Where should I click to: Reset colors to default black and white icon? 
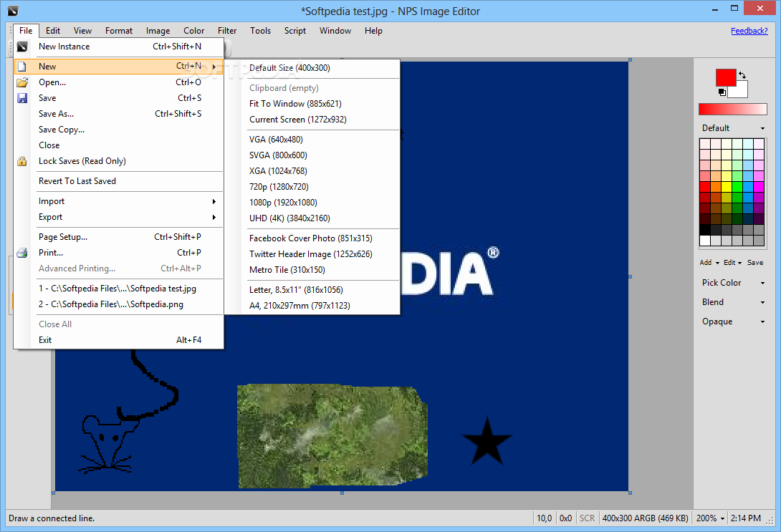pyautogui.click(x=722, y=92)
